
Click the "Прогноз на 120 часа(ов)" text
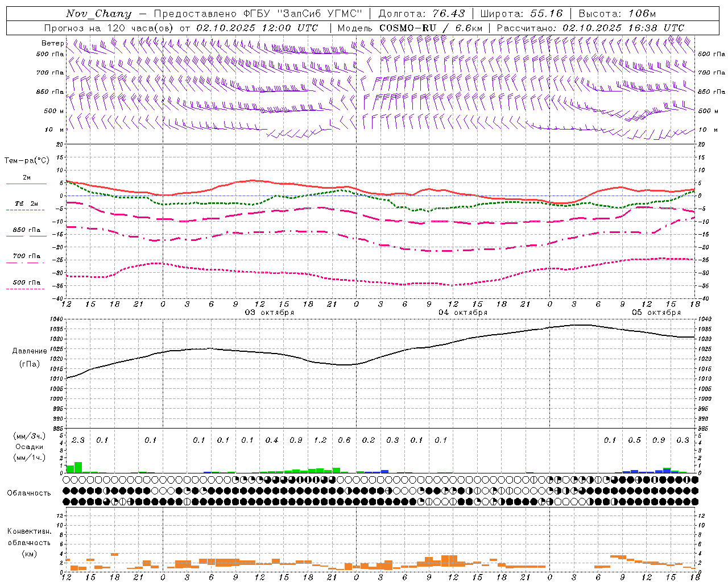109,28
